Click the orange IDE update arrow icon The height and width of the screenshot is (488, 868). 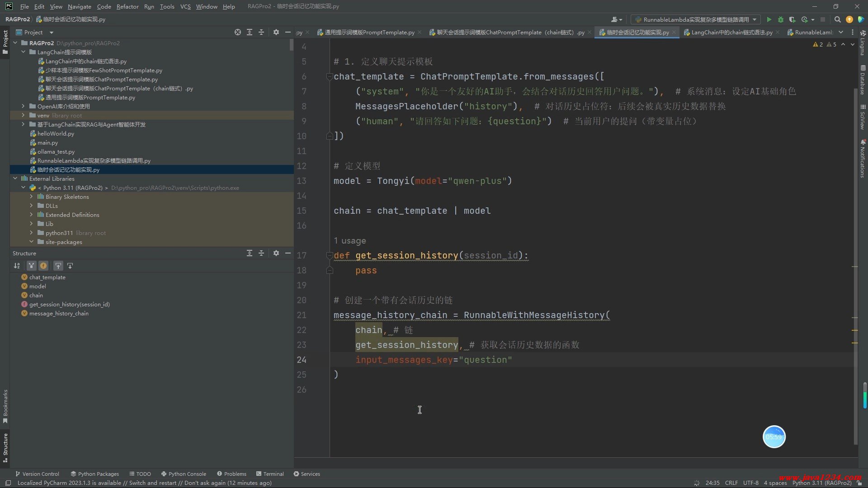[x=849, y=19]
